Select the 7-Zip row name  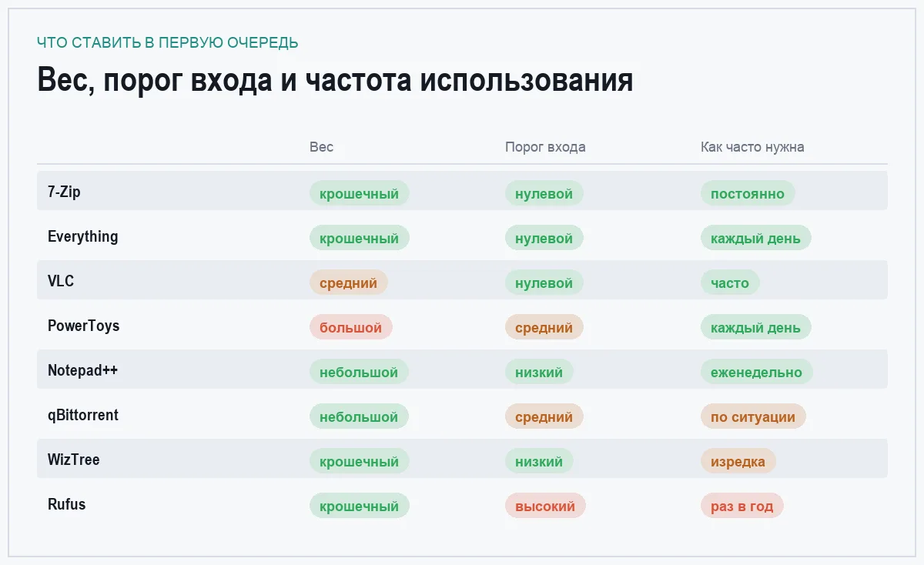64,192
